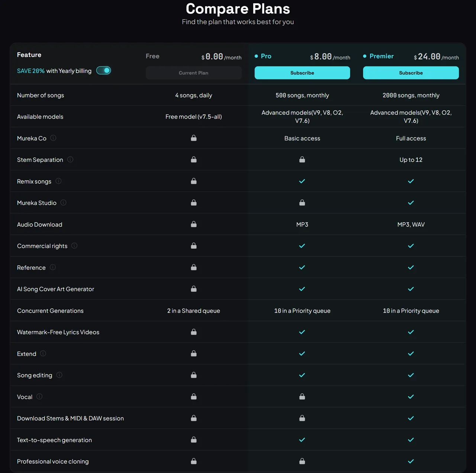Click the 'Available models' row label
The height and width of the screenshot is (473, 476).
pyautogui.click(x=40, y=117)
